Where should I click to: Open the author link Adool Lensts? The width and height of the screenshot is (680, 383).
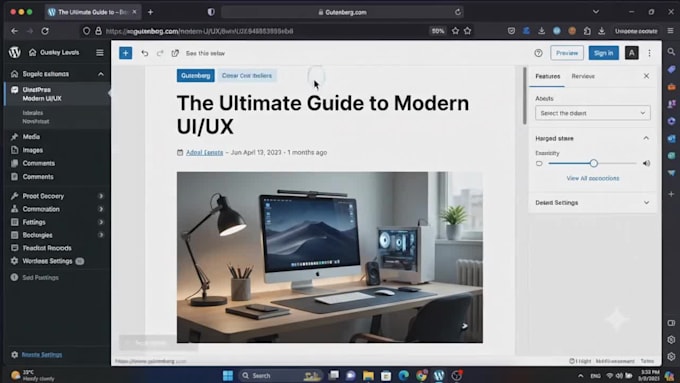[x=205, y=153]
